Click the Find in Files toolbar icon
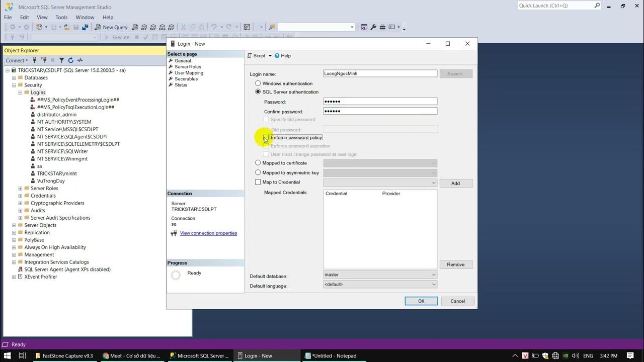The height and width of the screenshot is (362, 644). click(272, 27)
